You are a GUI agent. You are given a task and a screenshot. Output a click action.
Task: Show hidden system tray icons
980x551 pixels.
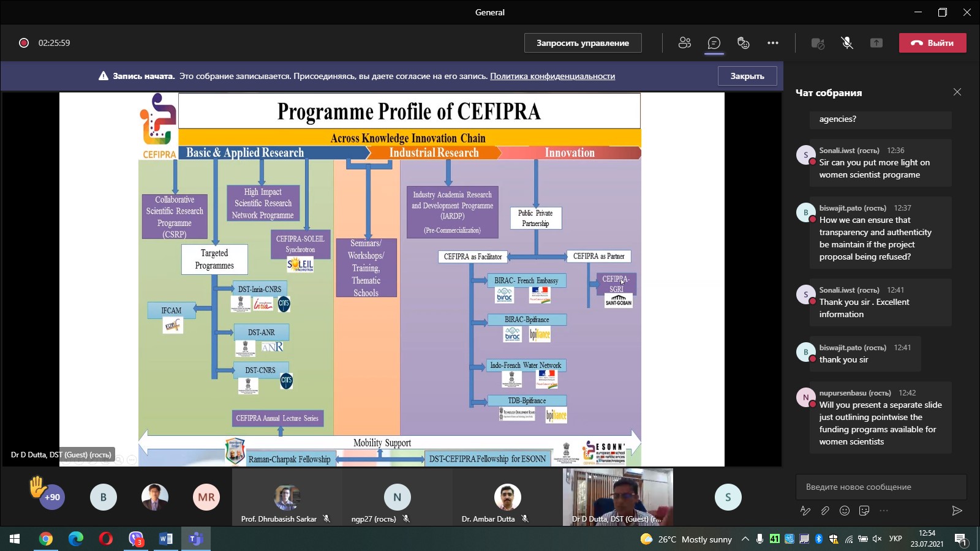pos(745,539)
